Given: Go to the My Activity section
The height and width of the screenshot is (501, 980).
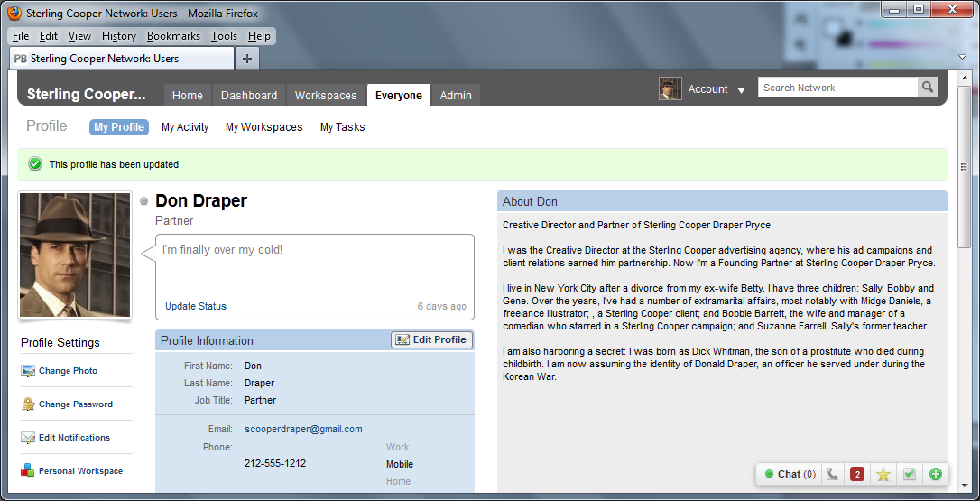Looking at the screenshot, I should click(x=185, y=127).
